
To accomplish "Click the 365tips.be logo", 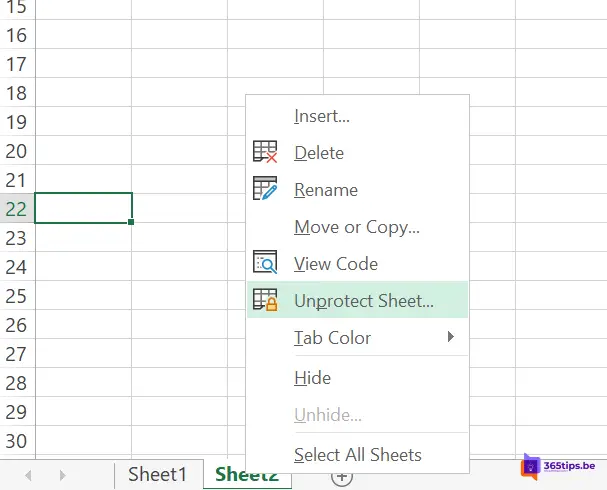I will 557,466.
